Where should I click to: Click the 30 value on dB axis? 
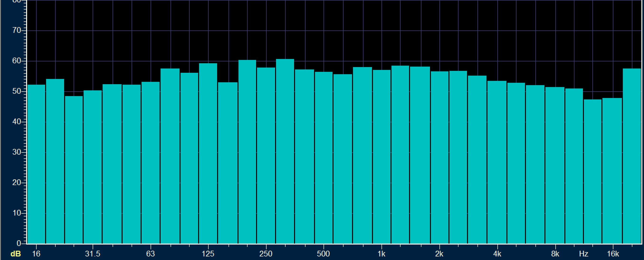(16, 152)
